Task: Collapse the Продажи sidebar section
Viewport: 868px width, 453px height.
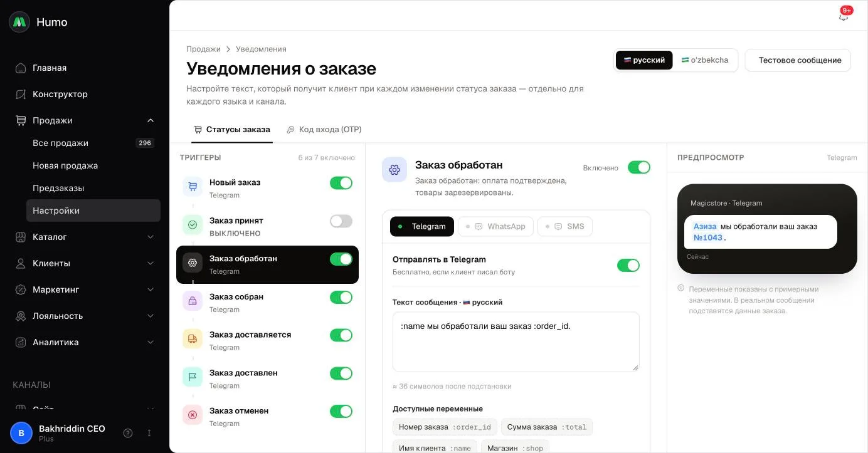Action: click(151, 120)
